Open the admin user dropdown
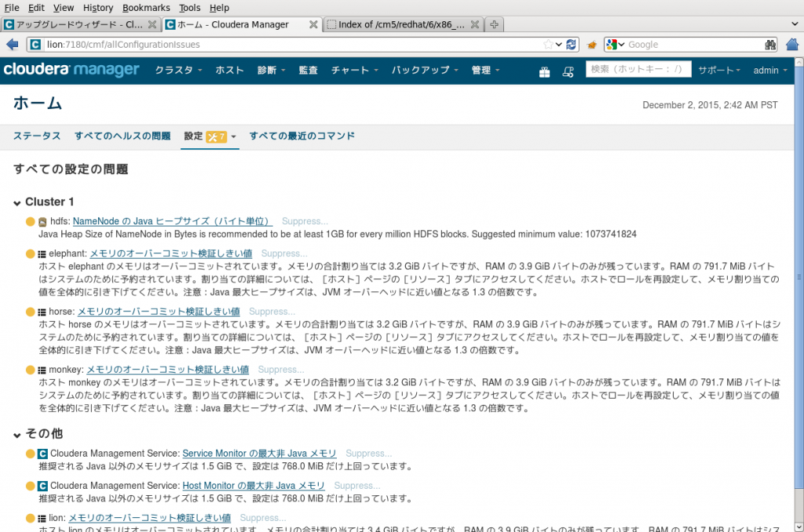804x532 pixels. point(769,70)
